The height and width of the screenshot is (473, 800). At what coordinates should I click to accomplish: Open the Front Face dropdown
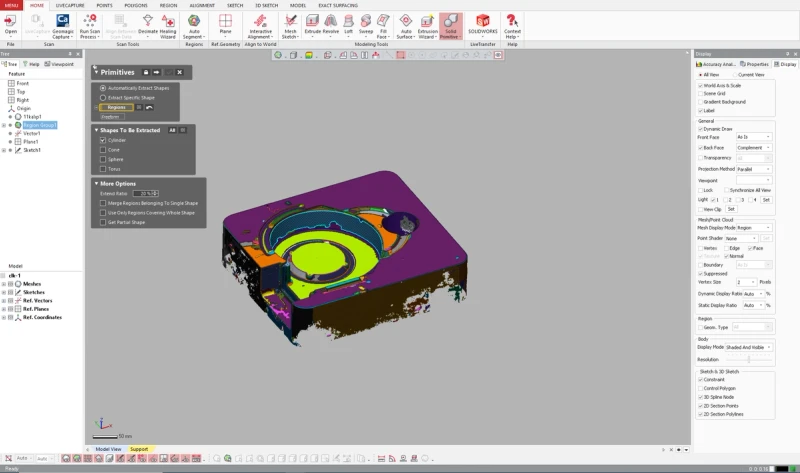(x=754, y=137)
